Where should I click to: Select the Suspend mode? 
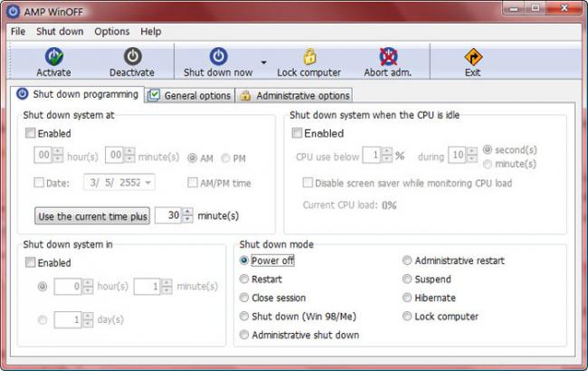[x=407, y=279]
